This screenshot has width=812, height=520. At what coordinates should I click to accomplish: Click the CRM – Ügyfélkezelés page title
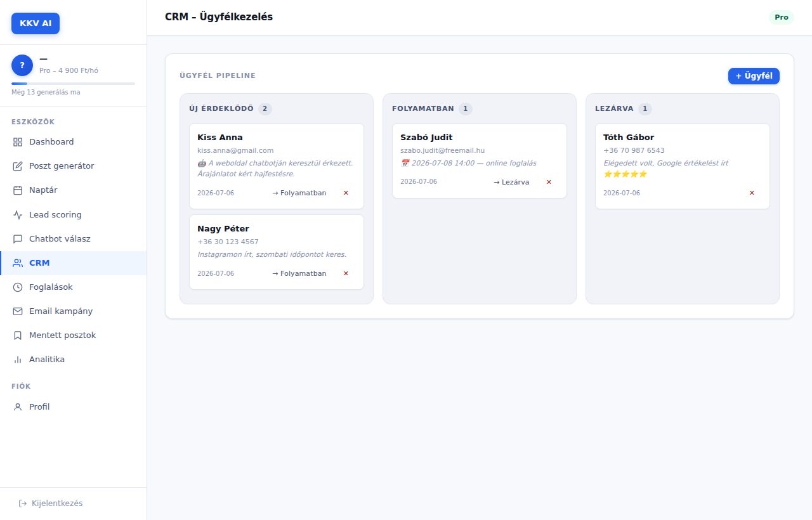[219, 17]
